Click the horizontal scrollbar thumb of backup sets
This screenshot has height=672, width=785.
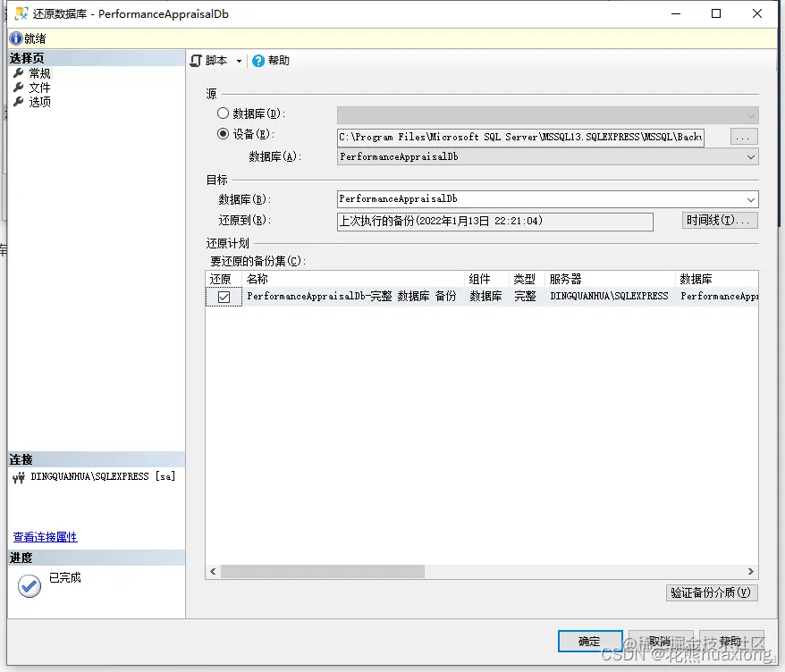[323, 571]
